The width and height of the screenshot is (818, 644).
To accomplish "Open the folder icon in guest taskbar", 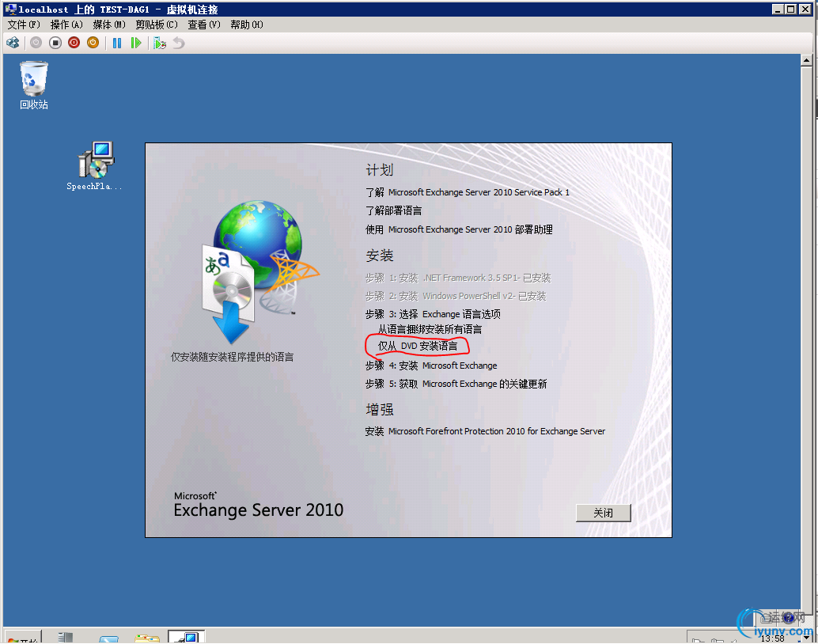I will [146, 638].
